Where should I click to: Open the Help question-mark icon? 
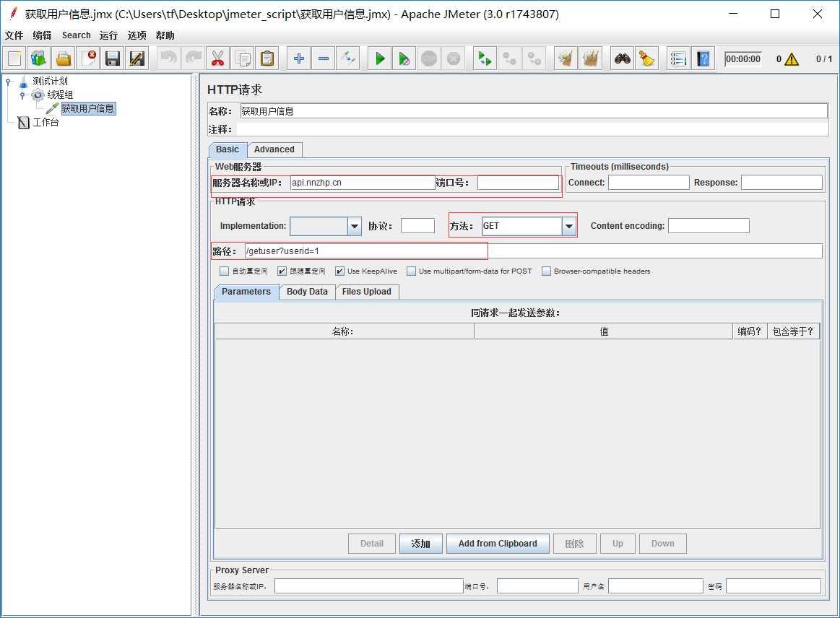[703, 58]
